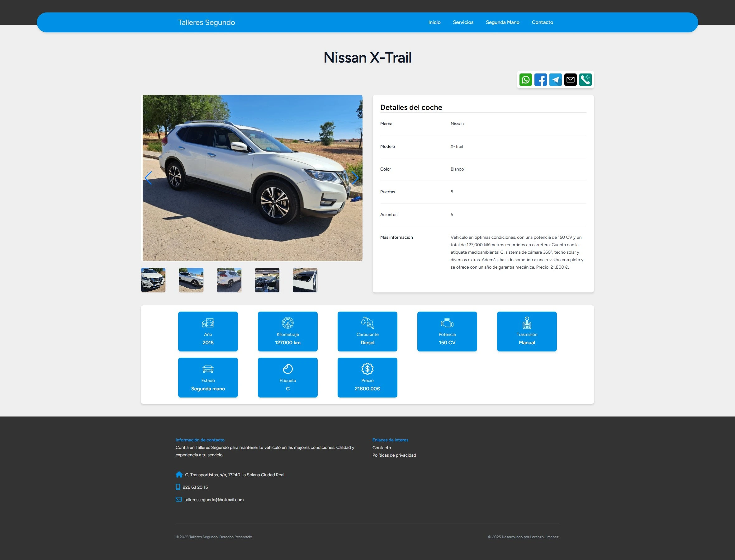This screenshot has height=560, width=735.
Task: Share the listing via Telegram icon
Action: 556,80
